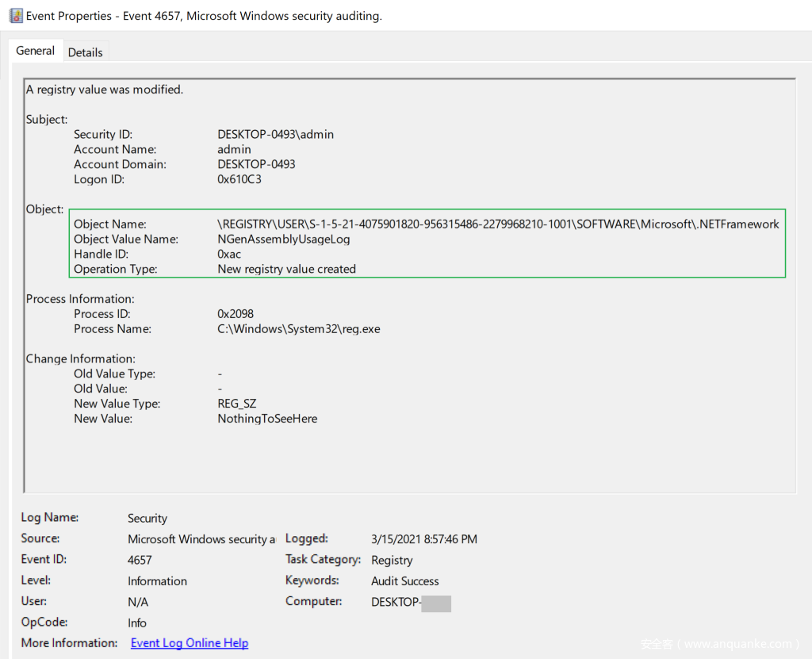Switch to the Details tab

tap(85, 52)
